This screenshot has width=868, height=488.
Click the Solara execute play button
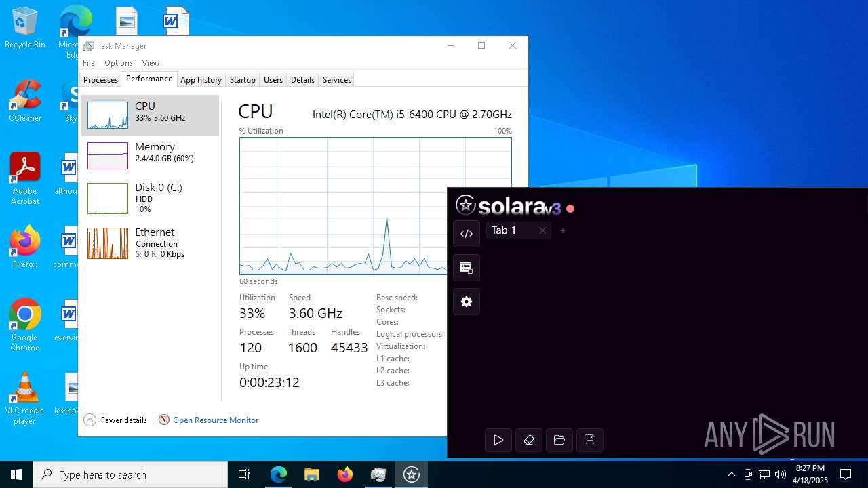[x=498, y=440]
